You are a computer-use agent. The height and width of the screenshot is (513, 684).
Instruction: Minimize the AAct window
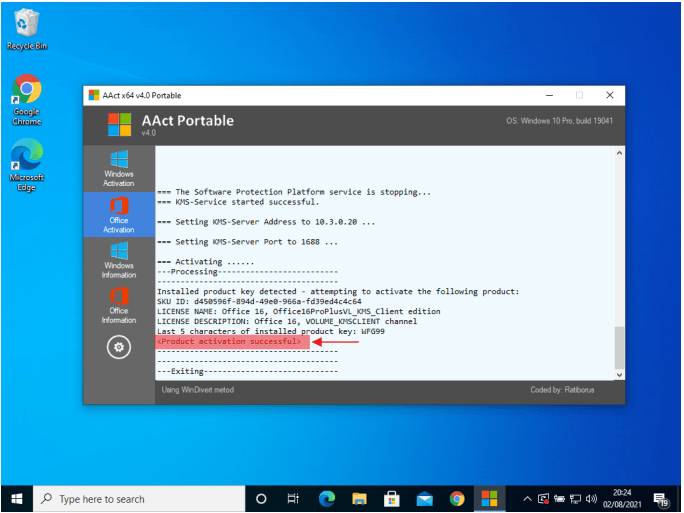[x=549, y=95]
